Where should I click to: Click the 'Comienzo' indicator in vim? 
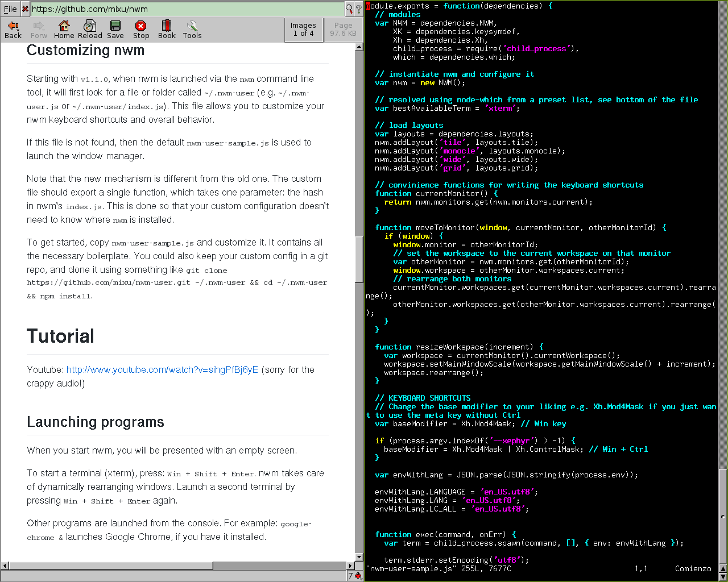693,569
